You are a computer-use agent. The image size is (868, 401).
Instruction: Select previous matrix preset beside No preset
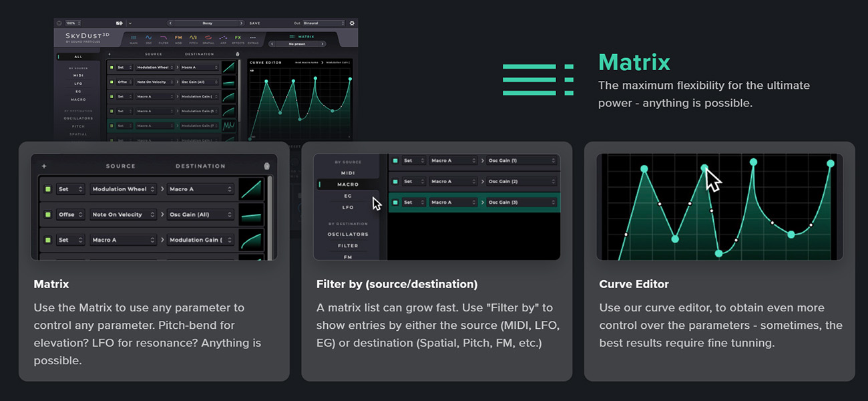[272, 44]
